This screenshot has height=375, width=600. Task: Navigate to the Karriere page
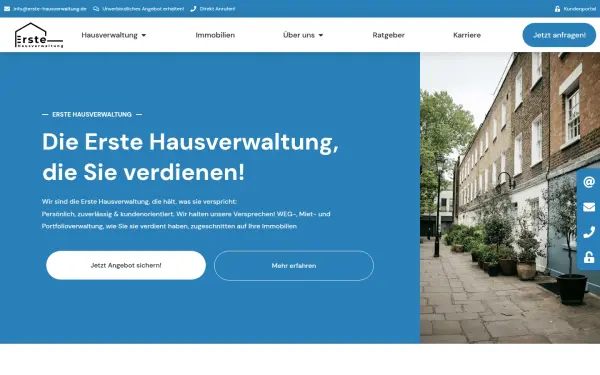[467, 35]
